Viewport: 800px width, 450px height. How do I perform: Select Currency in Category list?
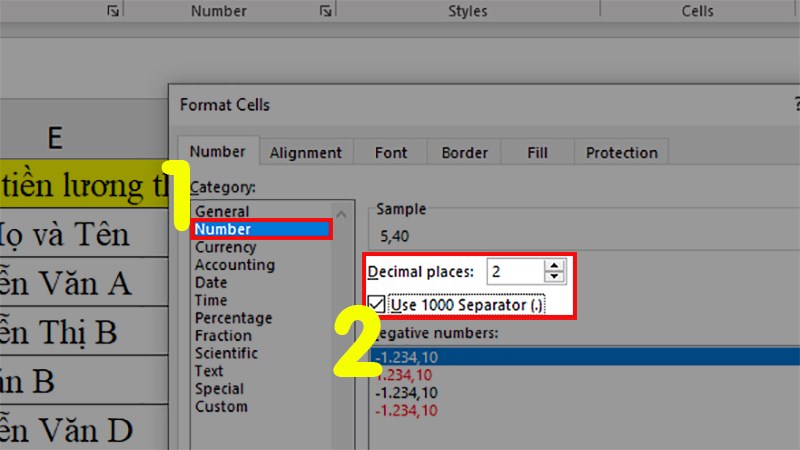226,247
